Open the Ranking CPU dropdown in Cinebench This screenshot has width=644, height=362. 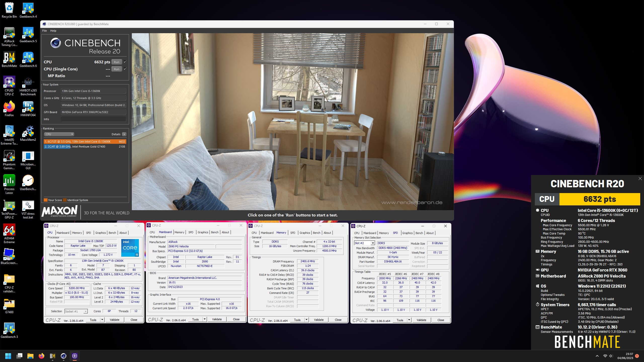(x=59, y=134)
